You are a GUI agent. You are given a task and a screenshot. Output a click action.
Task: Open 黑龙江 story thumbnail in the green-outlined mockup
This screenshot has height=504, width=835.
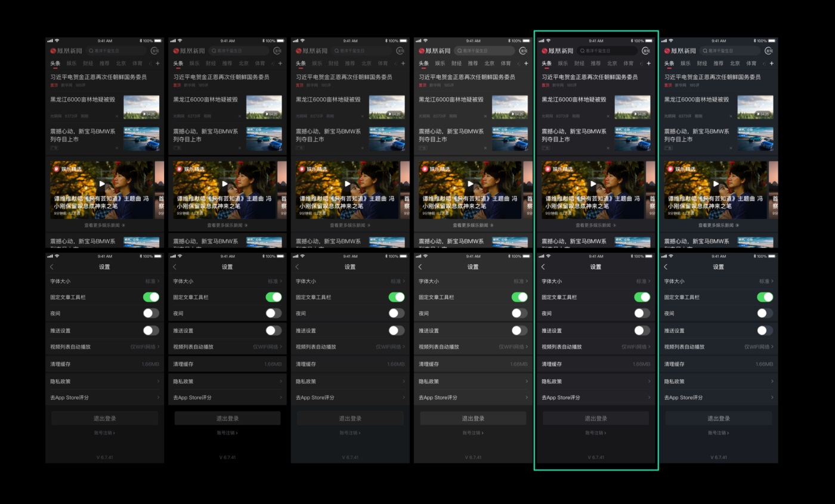633,107
